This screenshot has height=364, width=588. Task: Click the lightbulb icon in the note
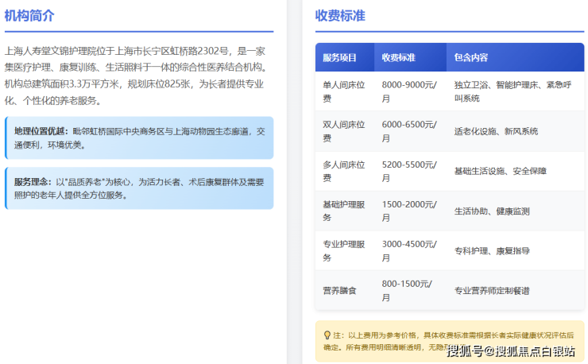[327, 335]
